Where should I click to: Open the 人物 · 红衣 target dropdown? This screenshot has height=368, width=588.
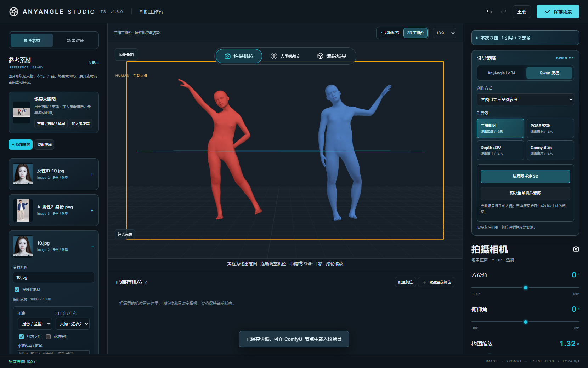(73, 324)
